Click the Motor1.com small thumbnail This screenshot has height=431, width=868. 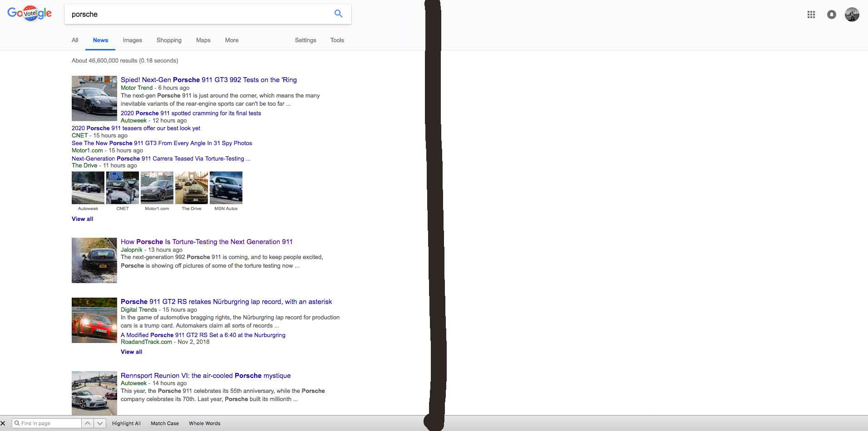tap(157, 188)
